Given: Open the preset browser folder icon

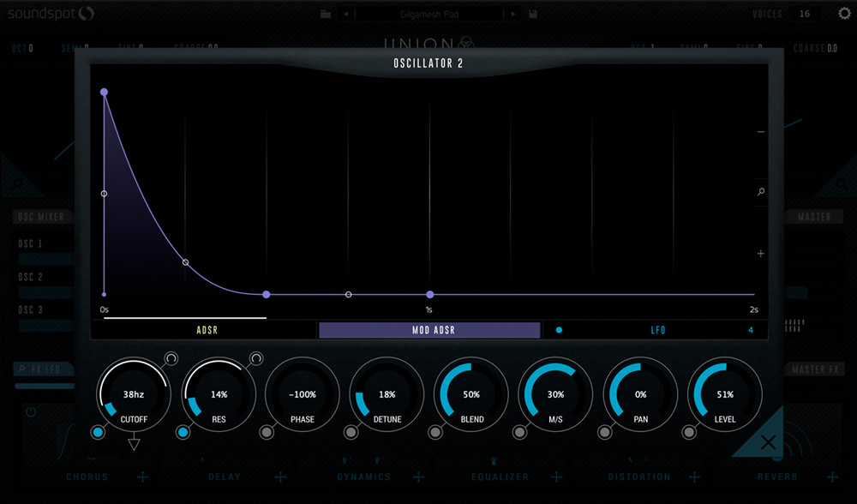Looking at the screenshot, I should click(326, 15).
